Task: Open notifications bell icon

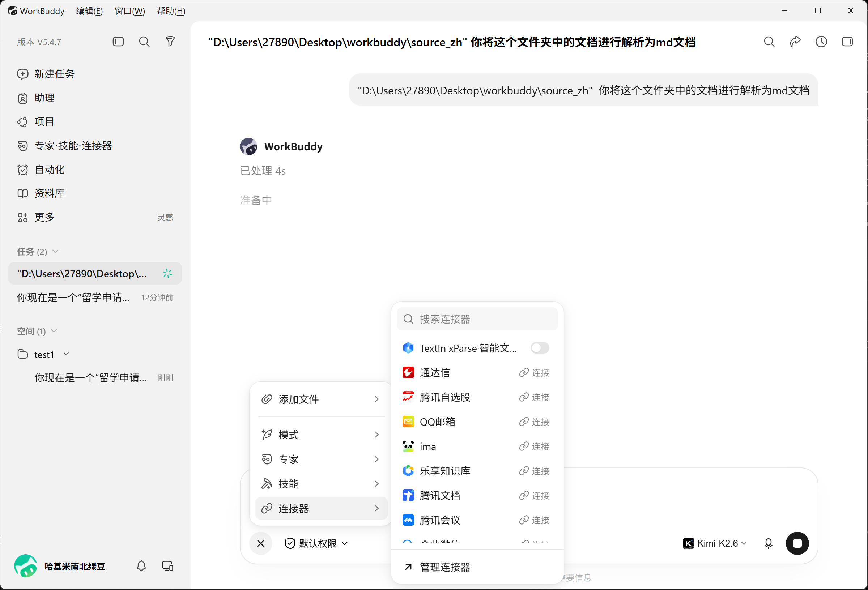Action: point(141,566)
